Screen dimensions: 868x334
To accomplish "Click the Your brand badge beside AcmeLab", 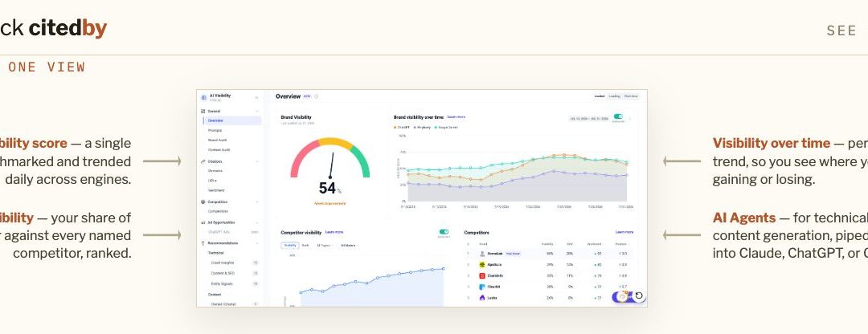I will 513,254.
